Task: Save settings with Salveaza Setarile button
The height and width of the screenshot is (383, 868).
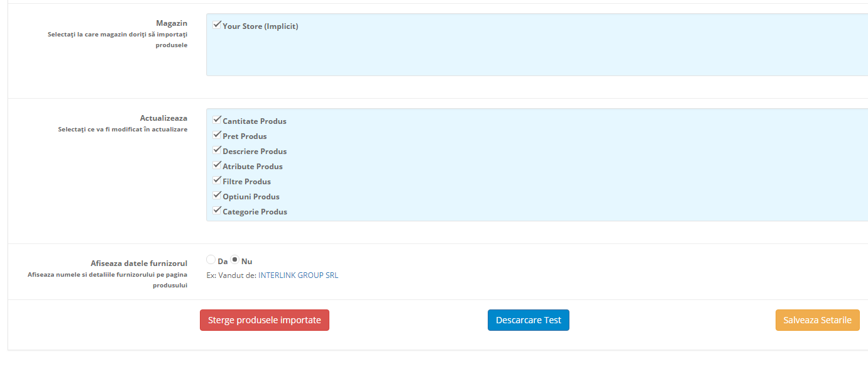Action: pyautogui.click(x=817, y=319)
